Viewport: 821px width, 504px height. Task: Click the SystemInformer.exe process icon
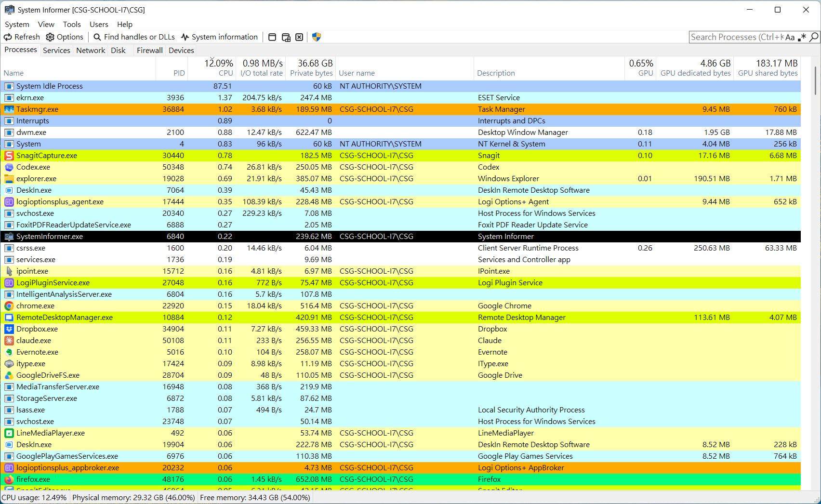9,237
